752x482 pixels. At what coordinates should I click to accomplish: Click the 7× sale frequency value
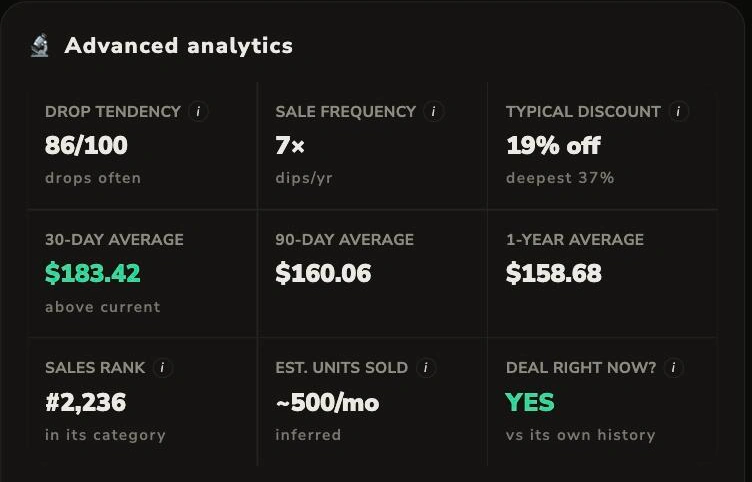tap(290, 145)
